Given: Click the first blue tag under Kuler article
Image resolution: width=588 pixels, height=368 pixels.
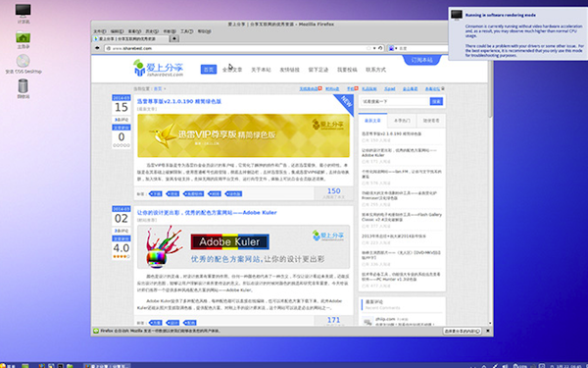Looking at the screenshot, I should click(x=155, y=323).
